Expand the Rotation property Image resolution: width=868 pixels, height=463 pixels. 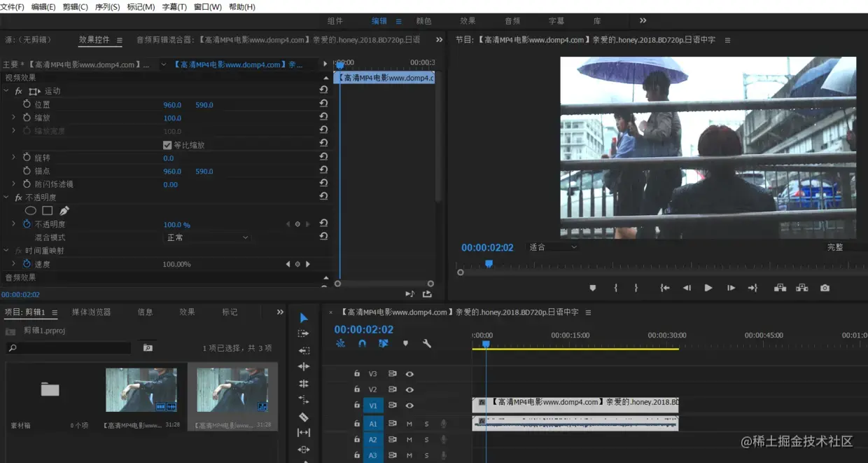pos(13,158)
